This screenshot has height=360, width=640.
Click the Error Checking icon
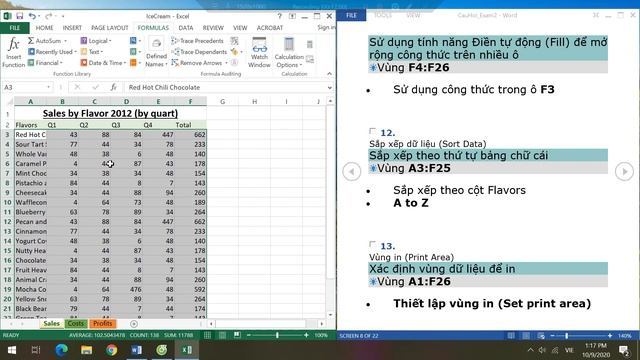pos(234,52)
